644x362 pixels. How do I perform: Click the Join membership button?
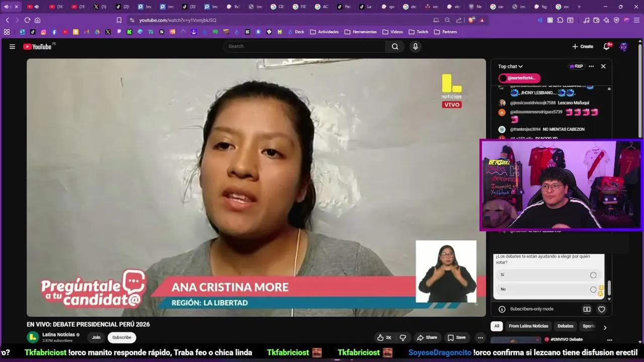96,337
